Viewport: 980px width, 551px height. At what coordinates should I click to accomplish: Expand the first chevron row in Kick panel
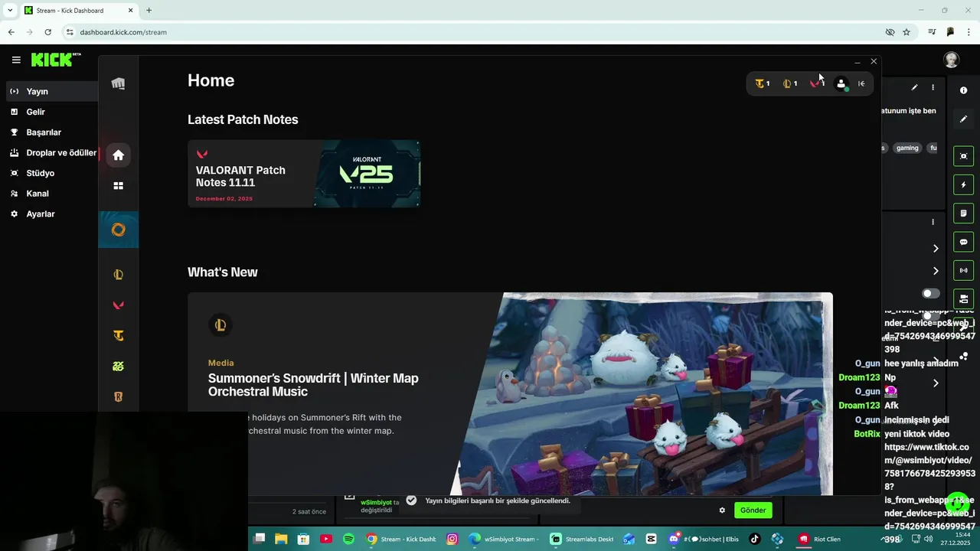pyautogui.click(x=936, y=248)
